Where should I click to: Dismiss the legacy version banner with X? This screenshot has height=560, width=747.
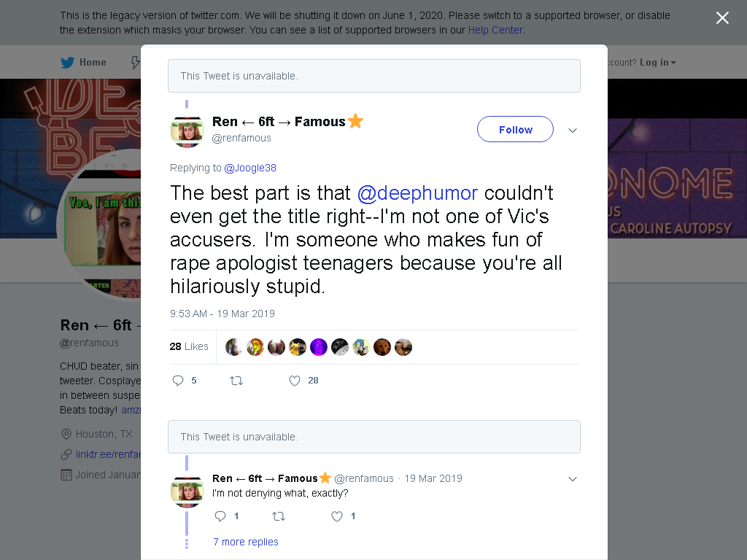coord(722,18)
